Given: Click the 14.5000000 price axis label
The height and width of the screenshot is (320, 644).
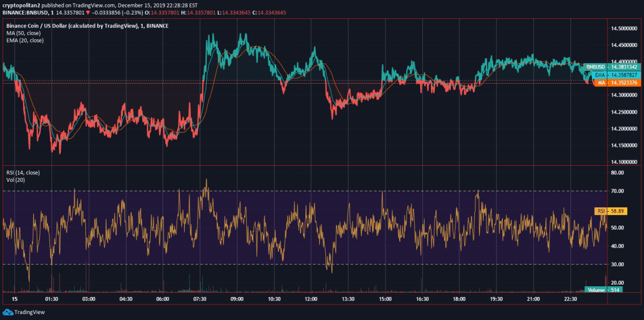Looking at the screenshot, I should tap(623, 28).
